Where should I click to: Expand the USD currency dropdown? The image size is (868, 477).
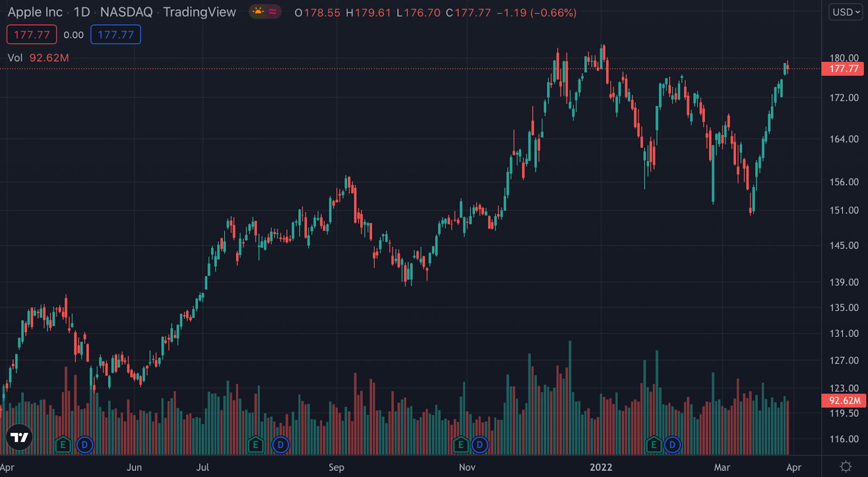pos(846,12)
